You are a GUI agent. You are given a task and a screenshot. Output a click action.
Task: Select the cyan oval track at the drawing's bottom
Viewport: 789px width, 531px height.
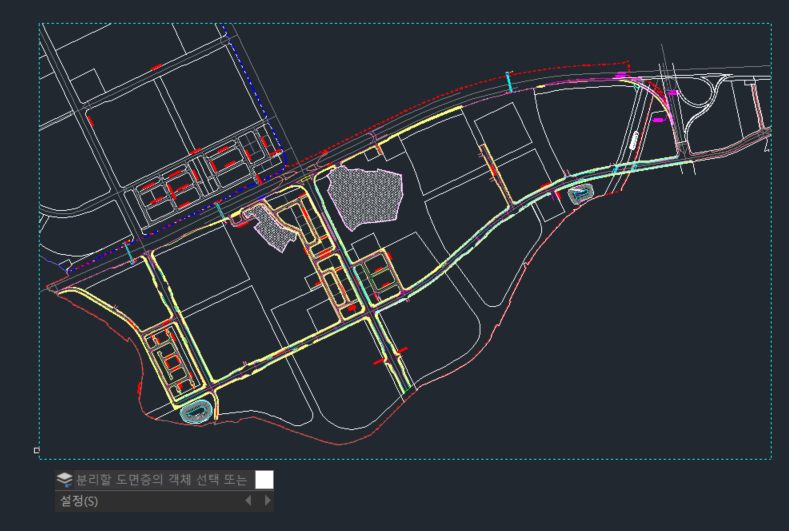pos(196,412)
